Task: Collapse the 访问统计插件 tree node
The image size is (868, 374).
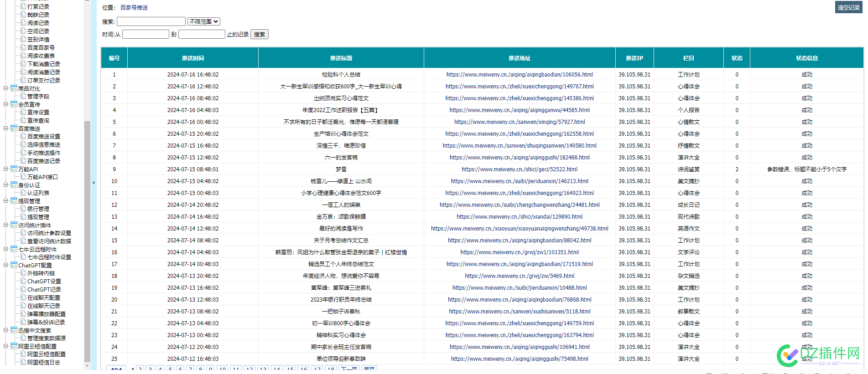Action: tap(5, 225)
